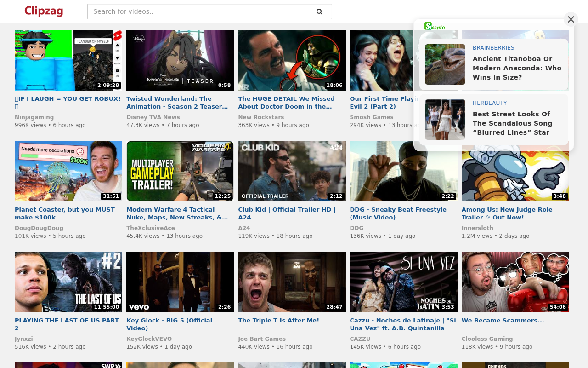Click the 996K views • 6 hours ago text
Screen dimensions: 588x368
coord(50,125)
